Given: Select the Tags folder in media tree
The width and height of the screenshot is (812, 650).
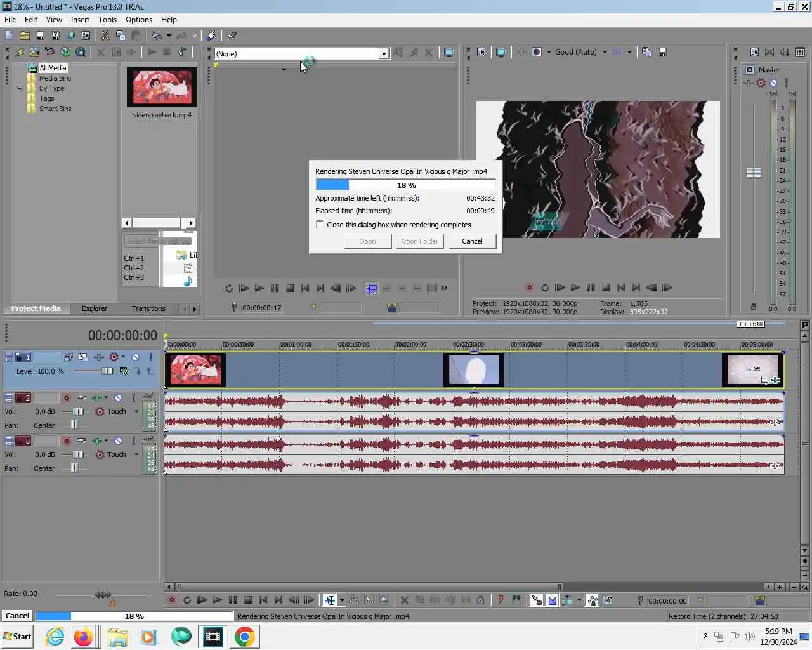Looking at the screenshot, I should [x=46, y=98].
